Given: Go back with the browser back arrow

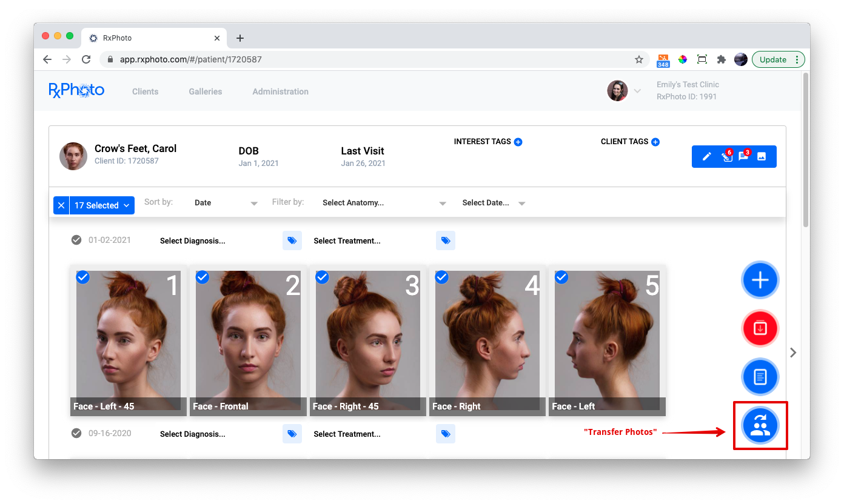Looking at the screenshot, I should [47, 59].
